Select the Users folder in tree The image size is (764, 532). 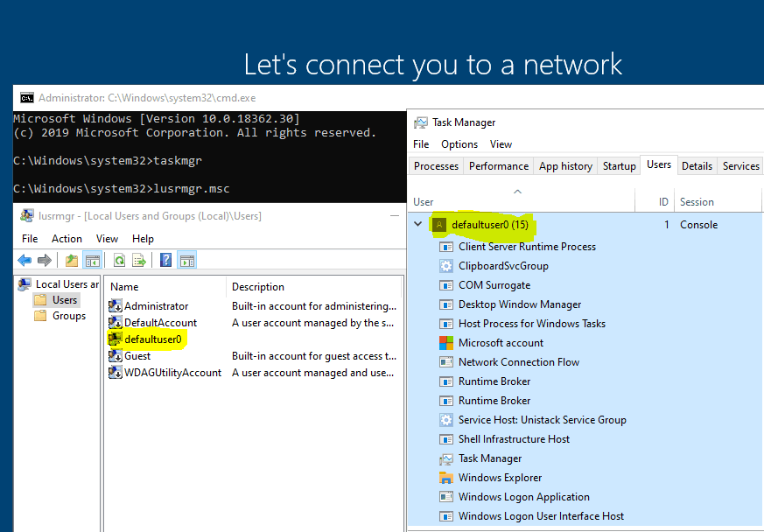click(65, 300)
